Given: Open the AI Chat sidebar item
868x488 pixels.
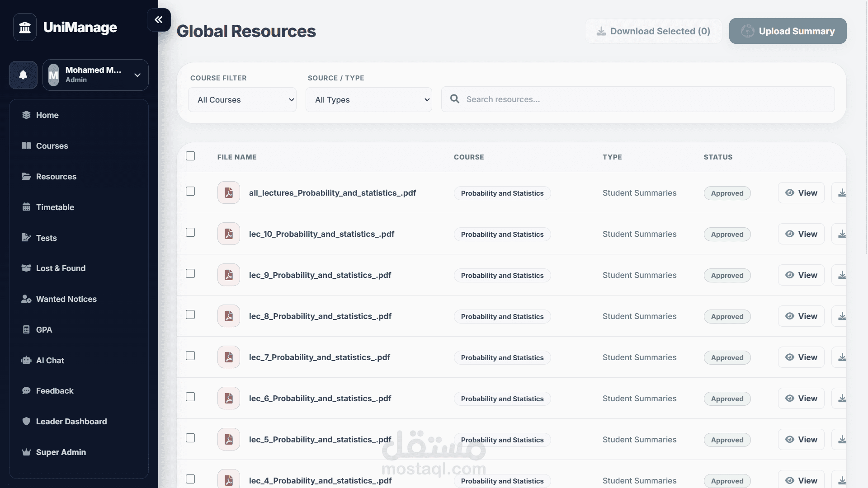Looking at the screenshot, I should point(50,361).
